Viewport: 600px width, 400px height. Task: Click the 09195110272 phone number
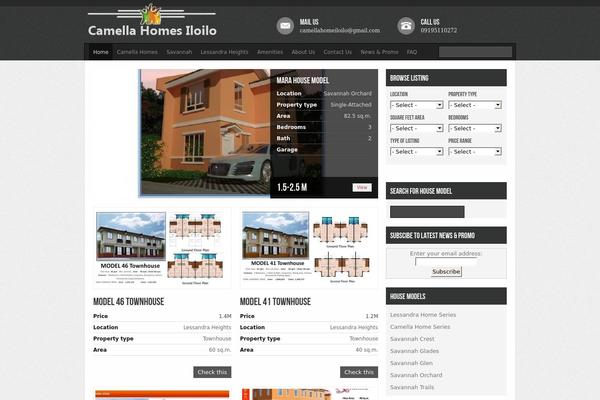pyautogui.click(x=439, y=30)
